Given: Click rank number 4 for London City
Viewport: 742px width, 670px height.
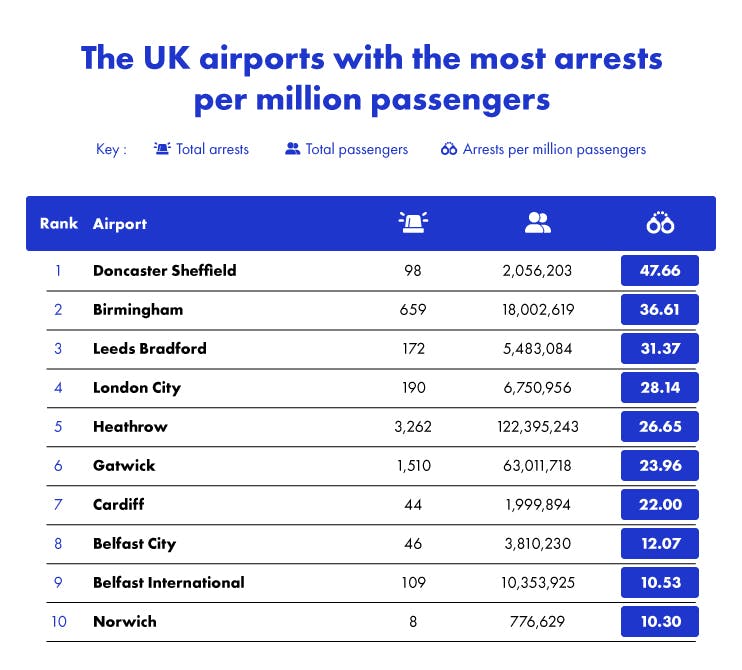Looking at the screenshot, I should click(58, 388).
